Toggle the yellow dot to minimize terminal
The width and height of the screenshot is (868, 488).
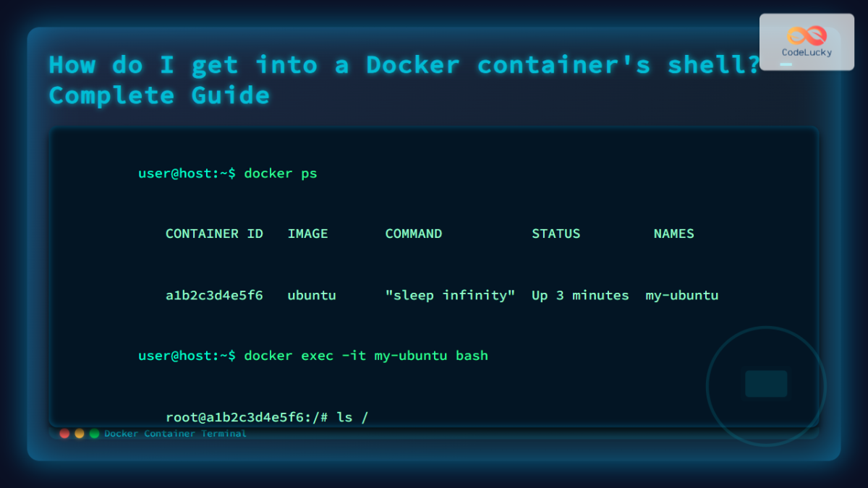(79, 434)
